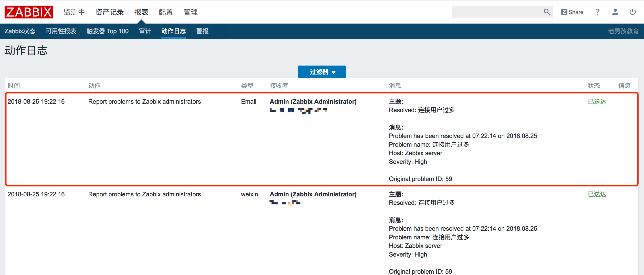Click Original problem ID: 59 in Email row

[x=420, y=179]
